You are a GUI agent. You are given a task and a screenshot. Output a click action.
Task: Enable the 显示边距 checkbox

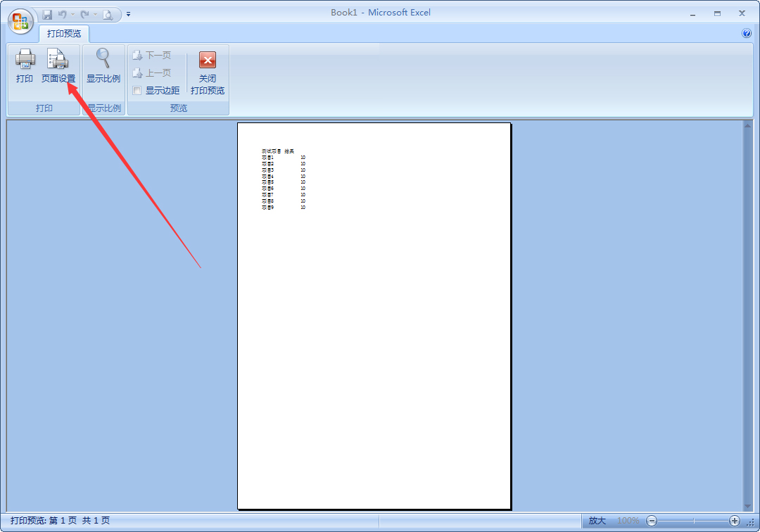[x=137, y=91]
